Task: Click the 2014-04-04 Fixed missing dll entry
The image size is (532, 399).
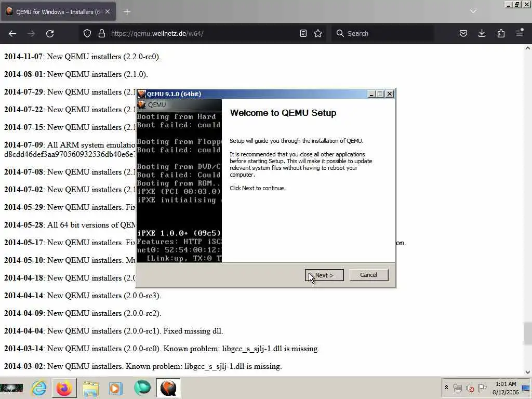Action: [114, 331]
